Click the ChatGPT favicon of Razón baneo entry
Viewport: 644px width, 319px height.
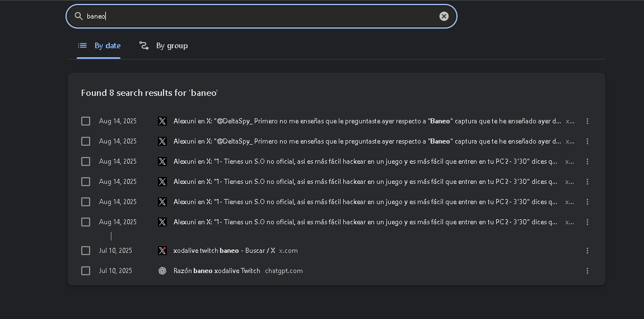162,270
